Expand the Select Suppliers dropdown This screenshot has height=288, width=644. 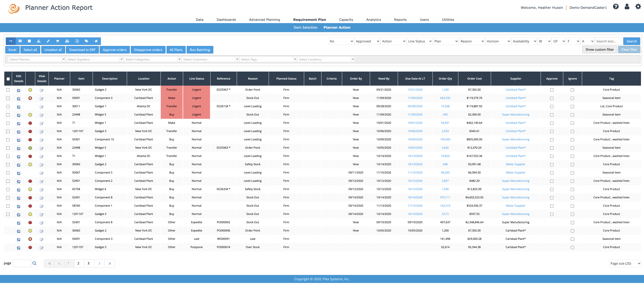[122, 59]
